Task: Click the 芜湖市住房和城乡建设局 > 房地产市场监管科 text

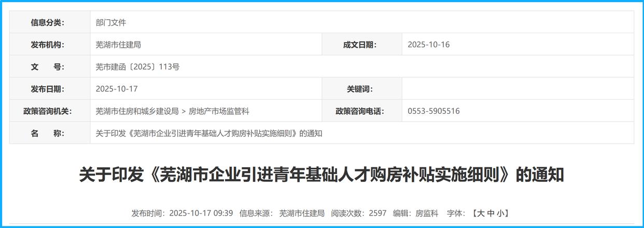Action: [x=173, y=111]
